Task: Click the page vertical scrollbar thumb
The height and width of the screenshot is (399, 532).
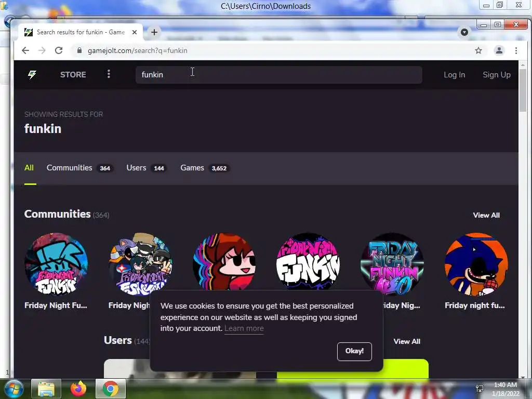Action: 523,89
